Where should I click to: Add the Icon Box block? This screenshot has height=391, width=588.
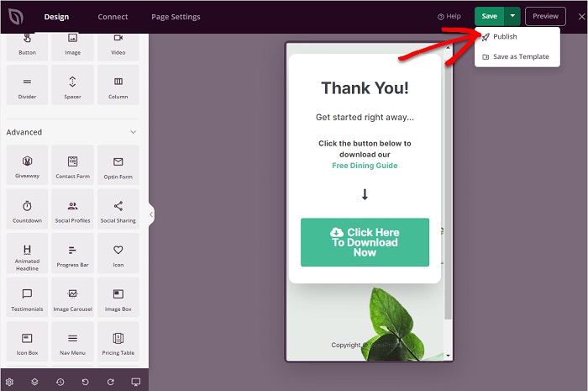coord(27,341)
